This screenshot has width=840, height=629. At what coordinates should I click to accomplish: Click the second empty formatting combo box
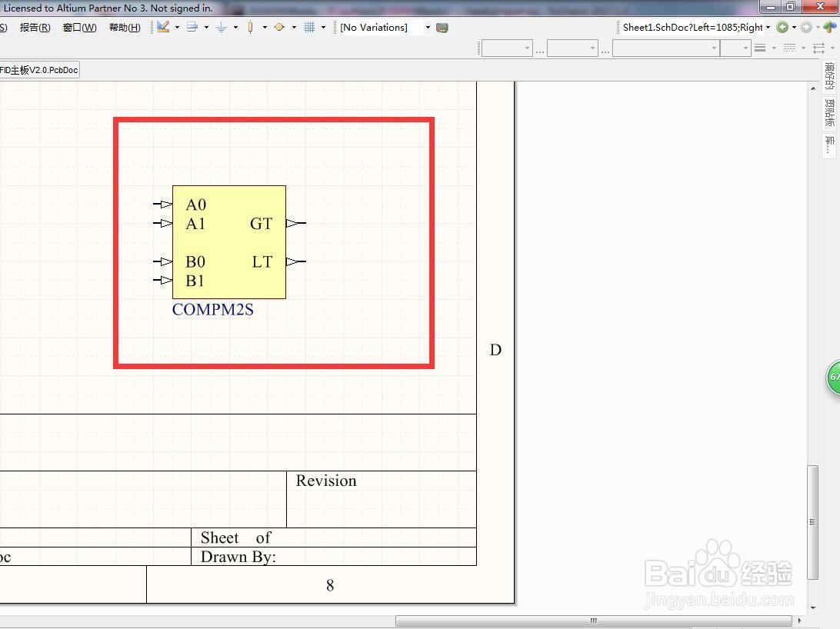(572, 48)
